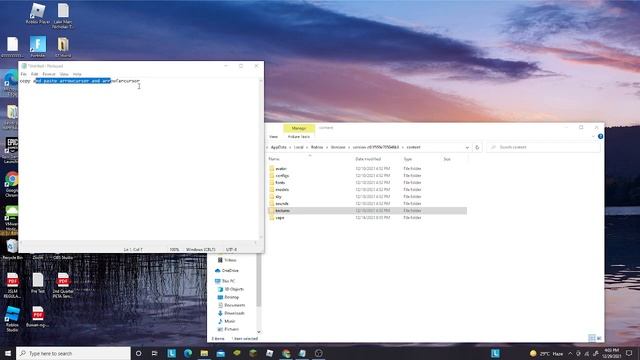Open the Google Chrome desktop shortcut
The width and height of the screenshot is (640, 360).
click(x=12, y=184)
